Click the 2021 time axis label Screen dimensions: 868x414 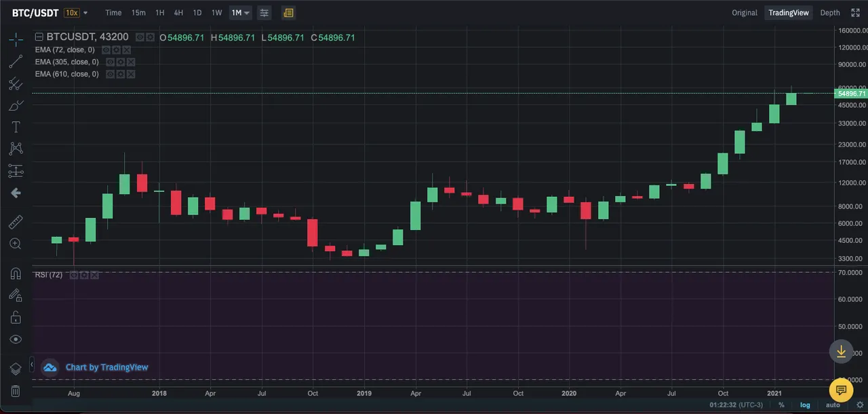pos(774,393)
